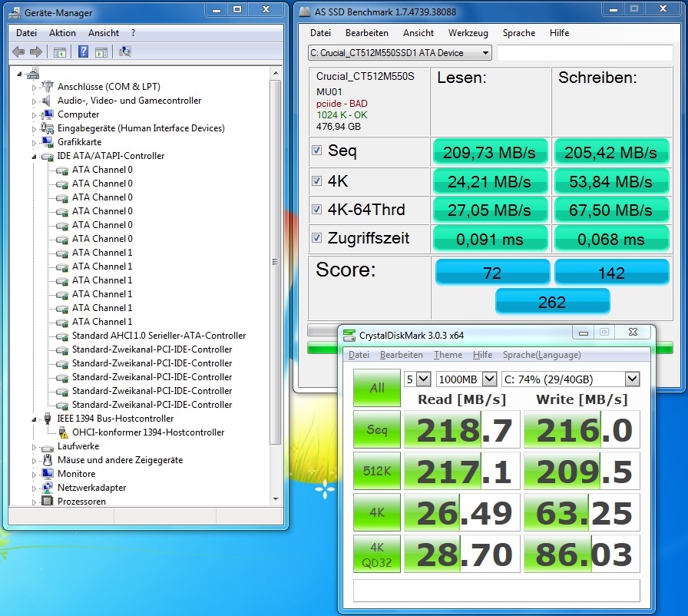The width and height of the screenshot is (688, 616).
Task: Click the scan for hardware changes icon
Action: (x=124, y=51)
